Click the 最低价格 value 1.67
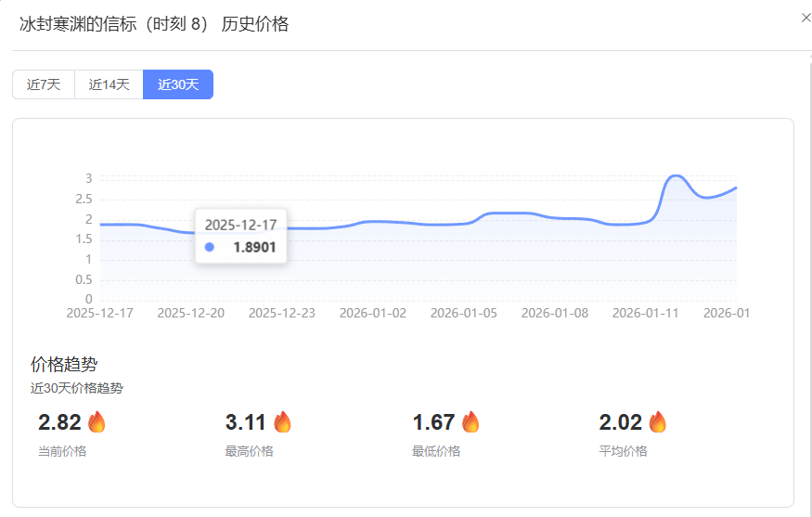The height and width of the screenshot is (517, 812). tap(433, 422)
